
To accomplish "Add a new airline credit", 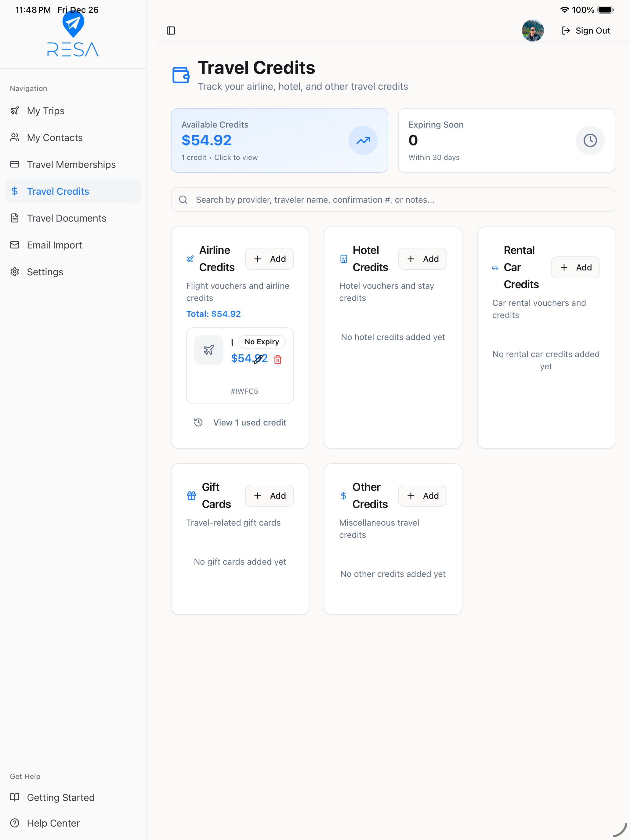I will coord(270,259).
